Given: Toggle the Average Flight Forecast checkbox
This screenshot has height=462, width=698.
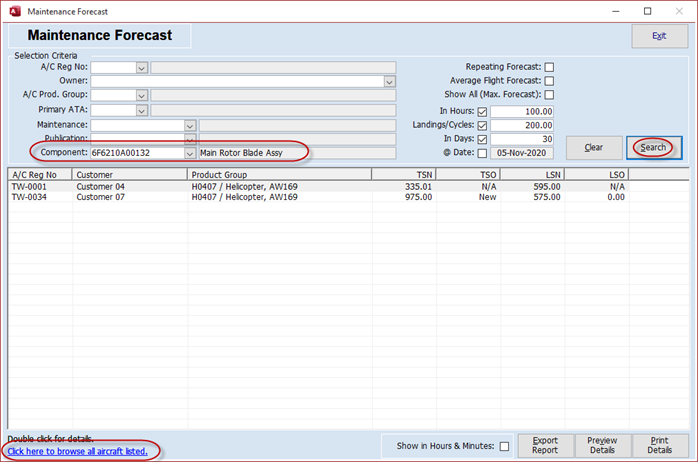Looking at the screenshot, I should 549,81.
